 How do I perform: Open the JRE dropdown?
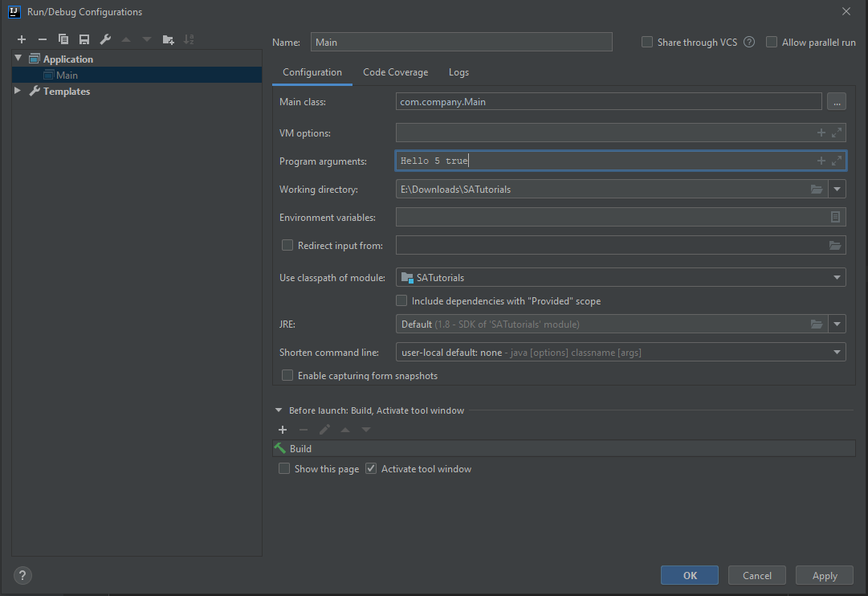(836, 324)
